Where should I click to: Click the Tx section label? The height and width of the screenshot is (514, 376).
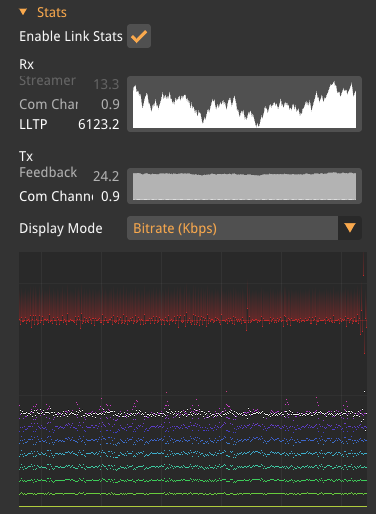pyautogui.click(x=26, y=156)
